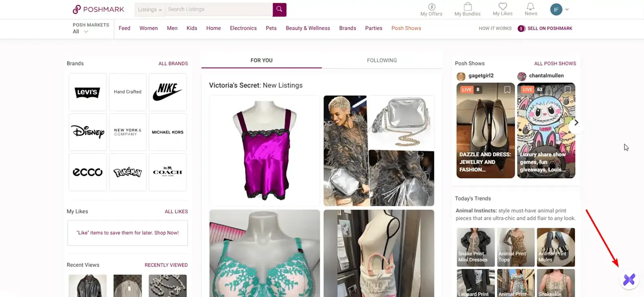Open the Nike brand tile

pos(167,92)
